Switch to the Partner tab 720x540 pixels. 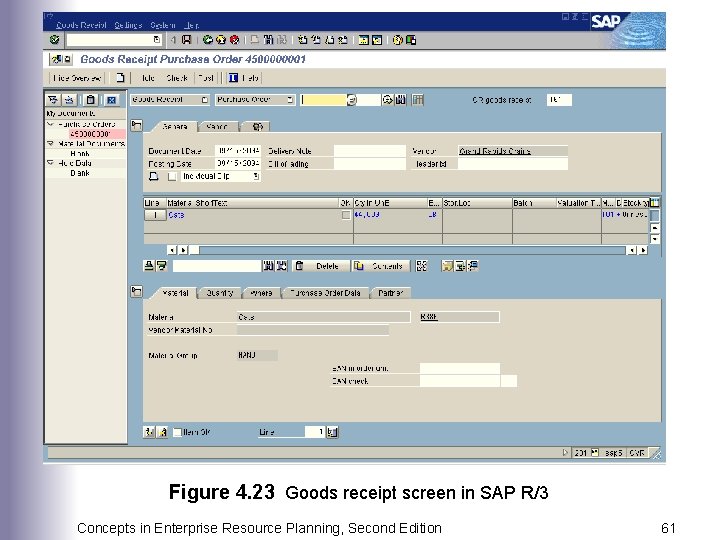pos(390,293)
